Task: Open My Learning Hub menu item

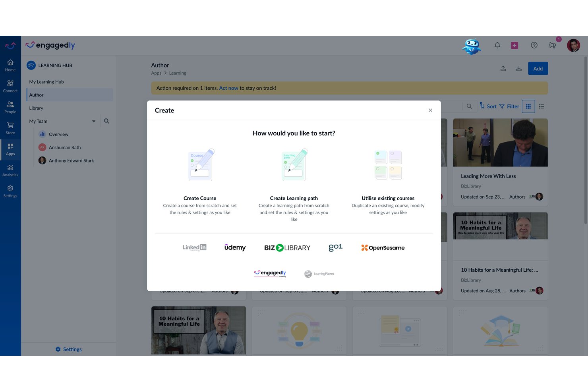Action: (x=70, y=82)
